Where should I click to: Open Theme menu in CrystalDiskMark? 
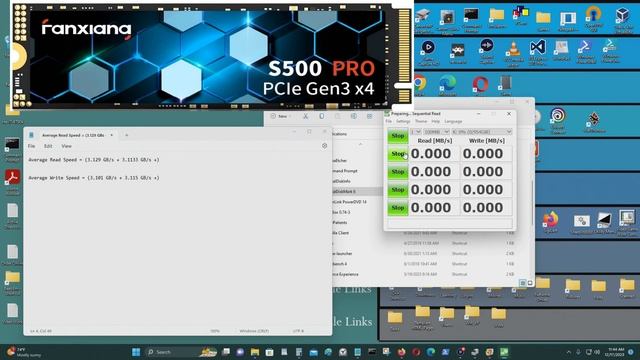point(421,121)
